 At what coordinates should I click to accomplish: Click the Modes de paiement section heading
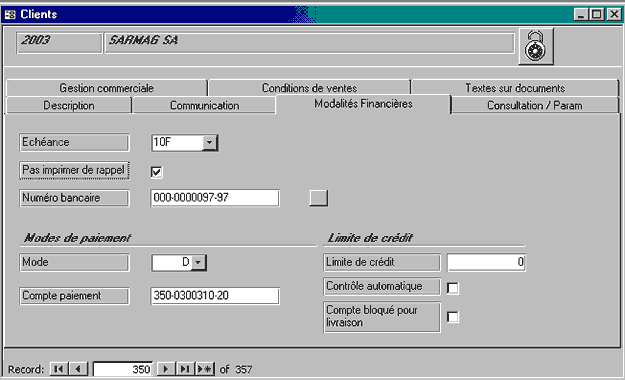click(x=77, y=238)
